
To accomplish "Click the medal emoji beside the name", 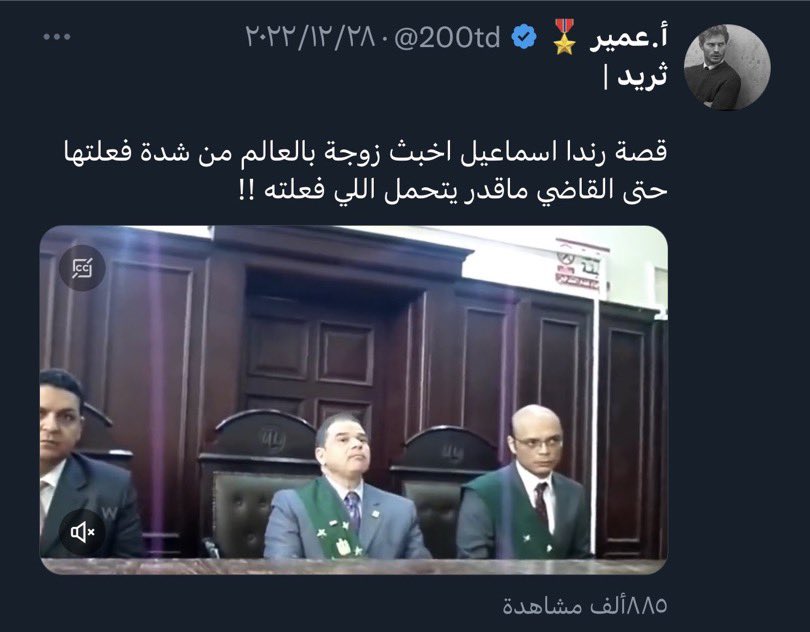I will coord(565,37).
